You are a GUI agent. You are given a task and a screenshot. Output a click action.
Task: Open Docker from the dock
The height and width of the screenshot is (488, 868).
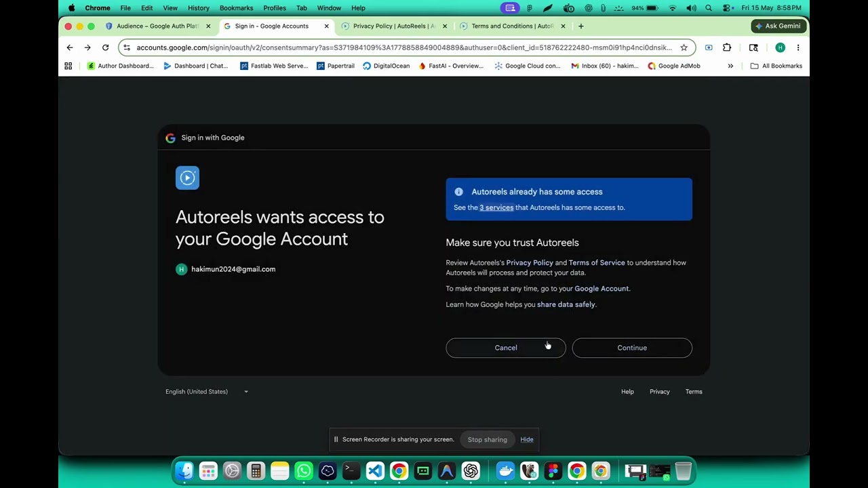pyautogui.click(x=505, y=471)
